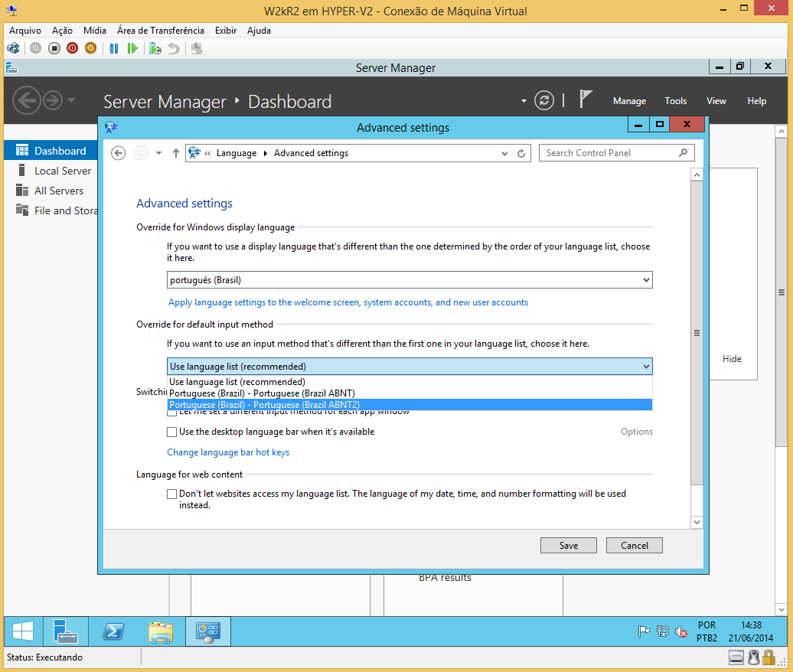Click the Checkpoint snapshot icon
This screenshot has height=672, width=793.
(x=155, y=48)
